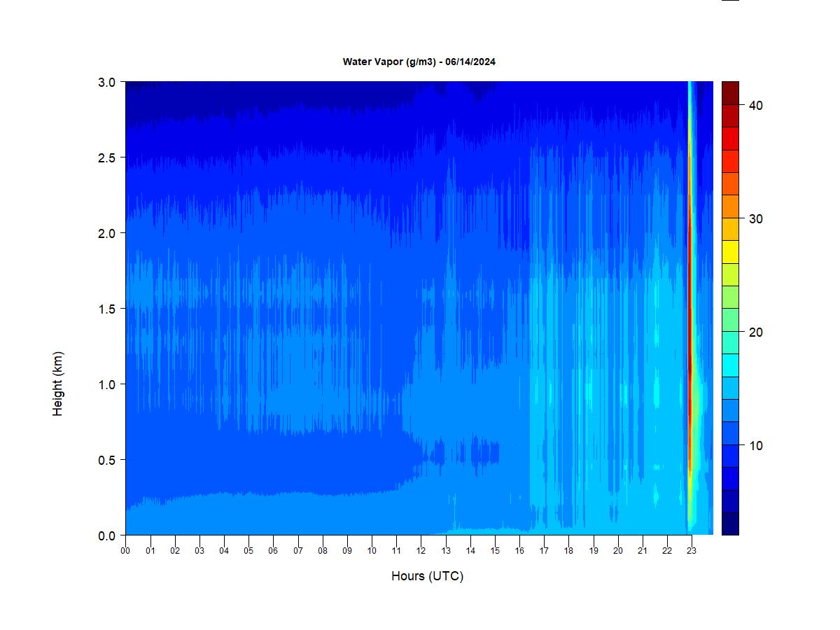The width and height of the screenshot is (840, 630).
Task: Select the 12 hour tick label
Action: [x=421, y=551]
